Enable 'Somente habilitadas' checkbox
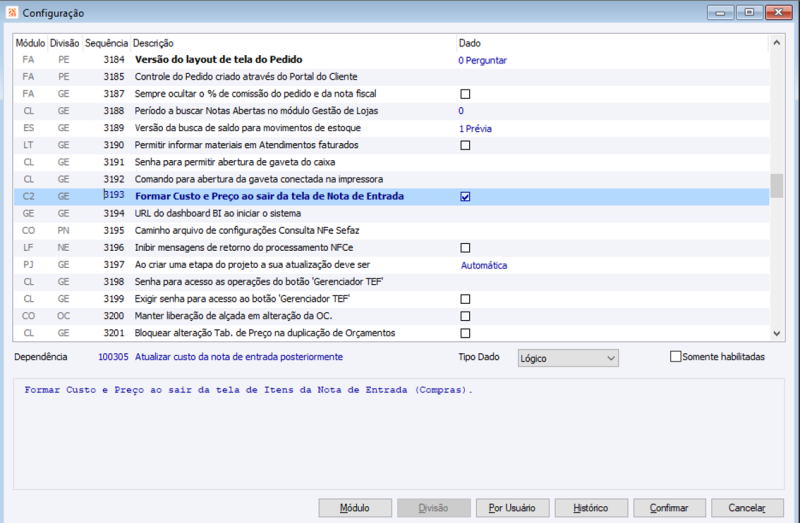This screenshot has height=523, width=800. click(x=676, y=357)
